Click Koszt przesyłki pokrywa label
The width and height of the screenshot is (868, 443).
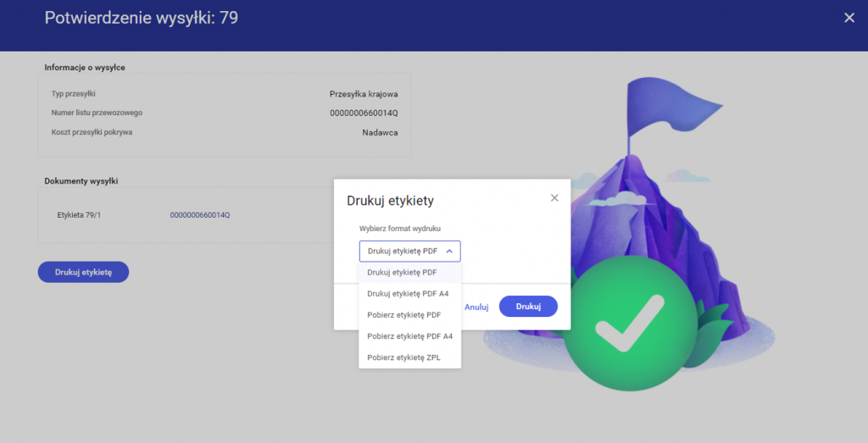(x=92, y=132)
